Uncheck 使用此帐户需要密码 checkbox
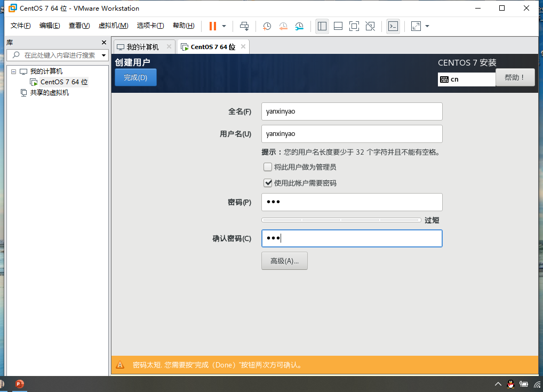543x392 pixels. 267,183
